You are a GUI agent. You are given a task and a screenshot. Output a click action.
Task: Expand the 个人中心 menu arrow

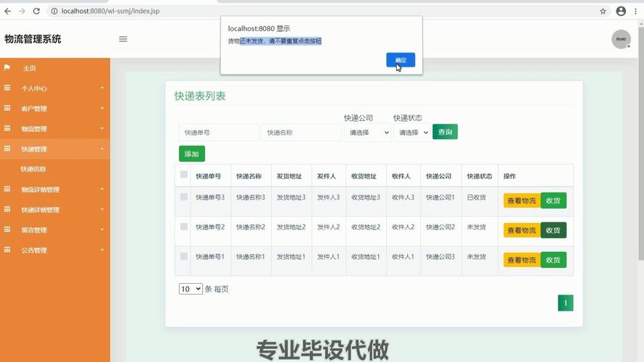tap(102, 88)
